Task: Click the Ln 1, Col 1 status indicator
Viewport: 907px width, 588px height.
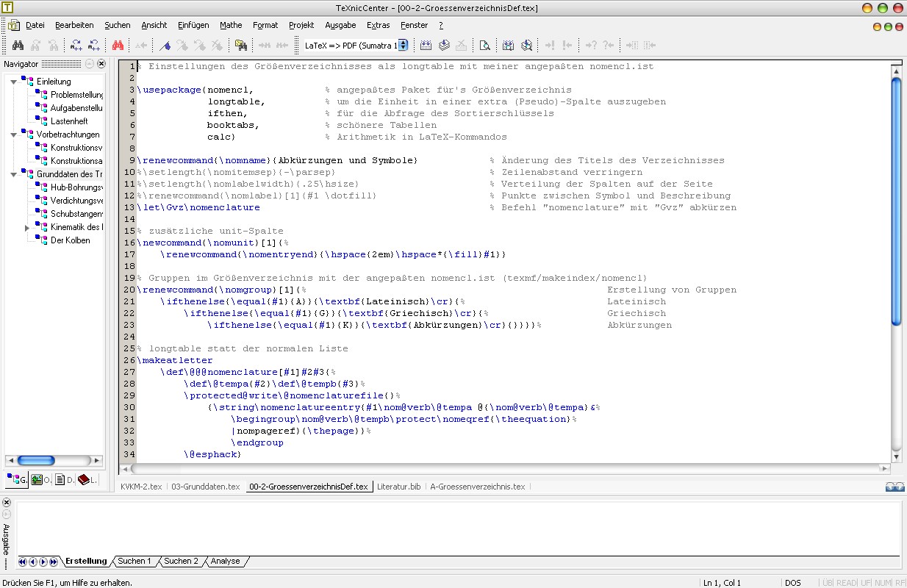Action: pyautogui.click(x=722, y=583)
